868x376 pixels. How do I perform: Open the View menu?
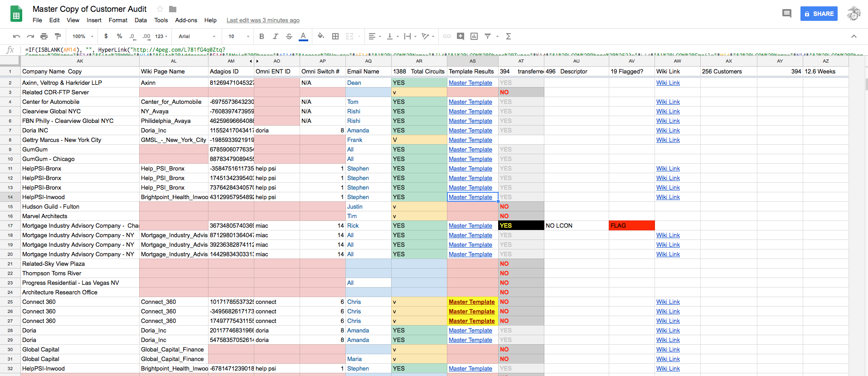pos(73,20)
